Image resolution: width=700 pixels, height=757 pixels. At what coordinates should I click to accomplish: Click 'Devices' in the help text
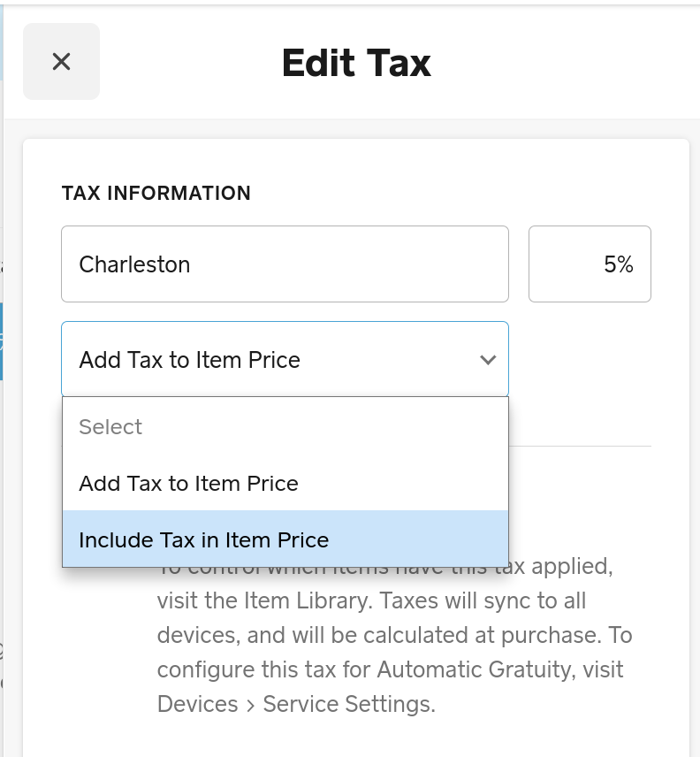coord(197,704)
